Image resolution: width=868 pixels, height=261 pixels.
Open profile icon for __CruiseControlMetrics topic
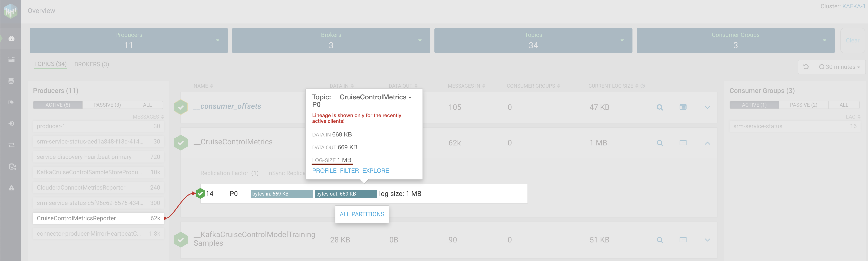683,143
